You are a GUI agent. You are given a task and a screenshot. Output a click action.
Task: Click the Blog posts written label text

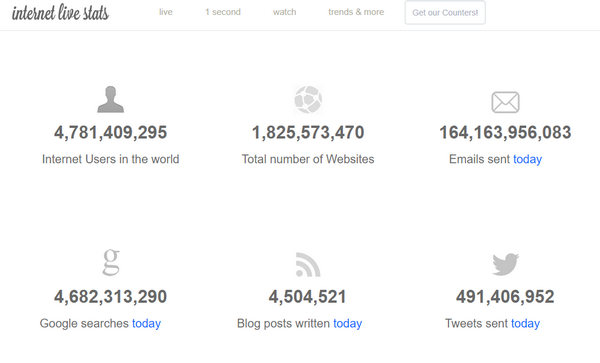point(284,324)
